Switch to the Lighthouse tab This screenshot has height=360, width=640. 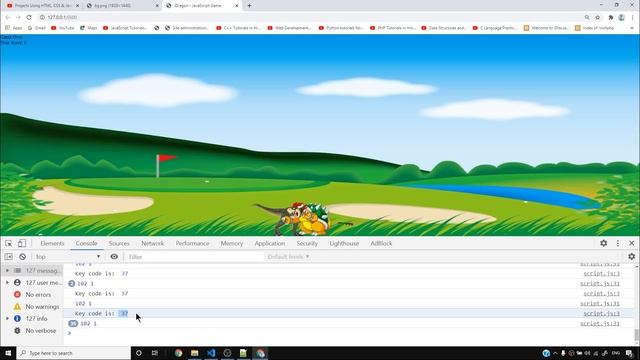click(344, 243)
